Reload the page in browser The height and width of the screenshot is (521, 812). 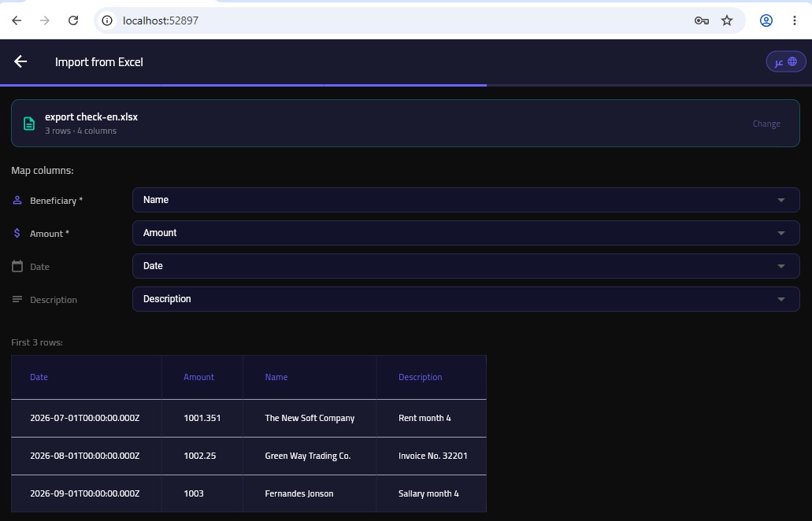click(x=73, y=20)
